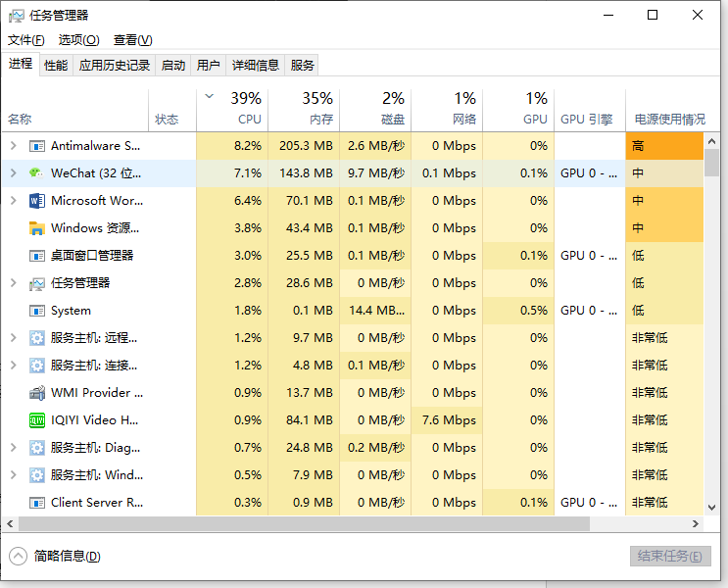Sort processes by 内存 column header

click(304, 110)
